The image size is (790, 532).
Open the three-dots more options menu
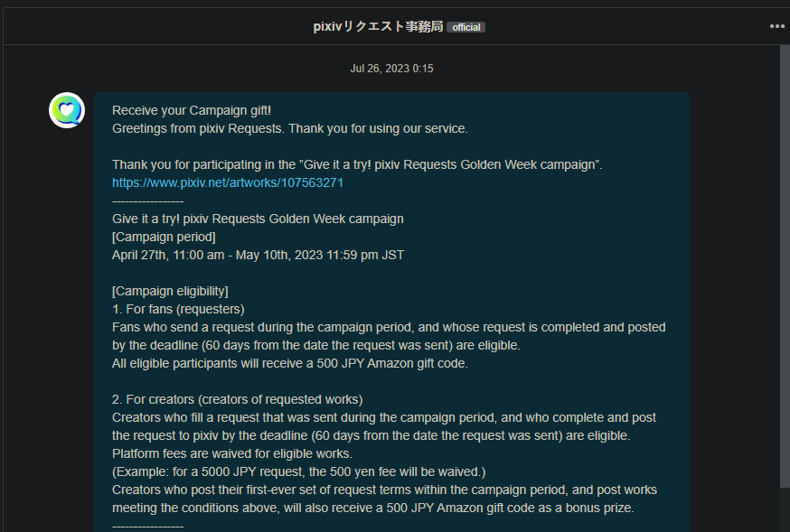click(x=777, y=26)
